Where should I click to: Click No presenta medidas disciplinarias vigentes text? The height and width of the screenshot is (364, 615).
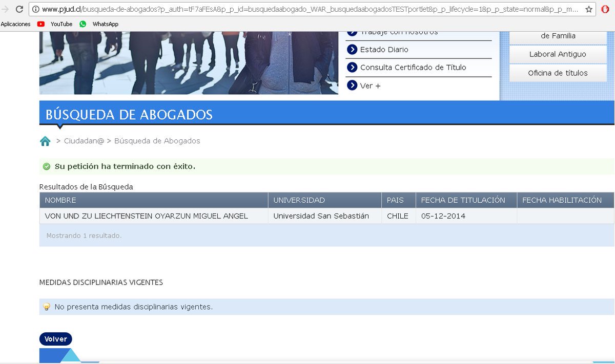[x=133, y=307]
